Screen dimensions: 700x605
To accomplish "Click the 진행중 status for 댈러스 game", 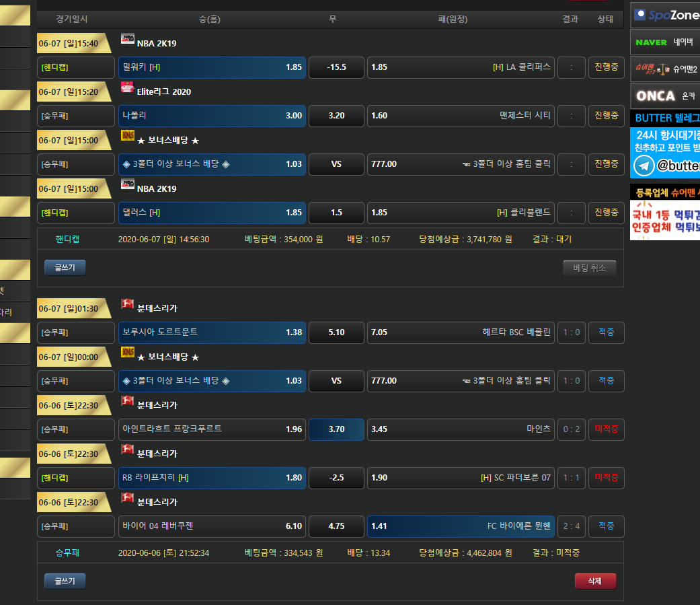I will coord(606,213).
